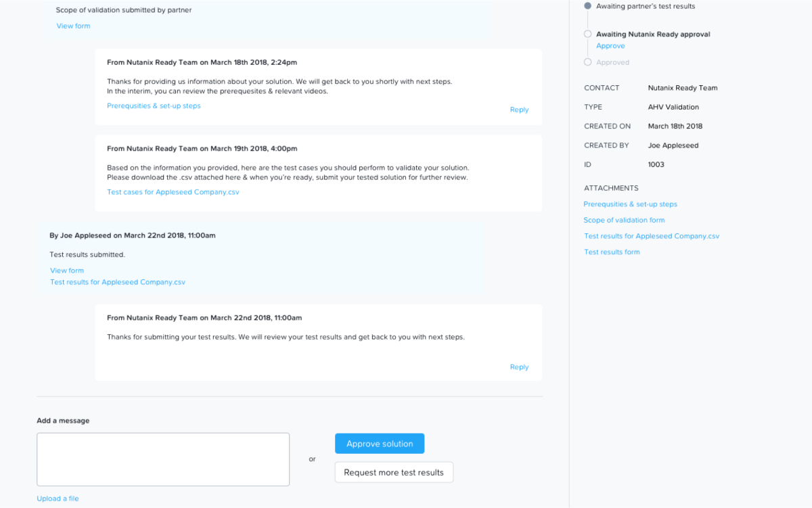812x508 pixels.
Task: Select the Awaiting partner's test results marker
Action: click(587, 5)
